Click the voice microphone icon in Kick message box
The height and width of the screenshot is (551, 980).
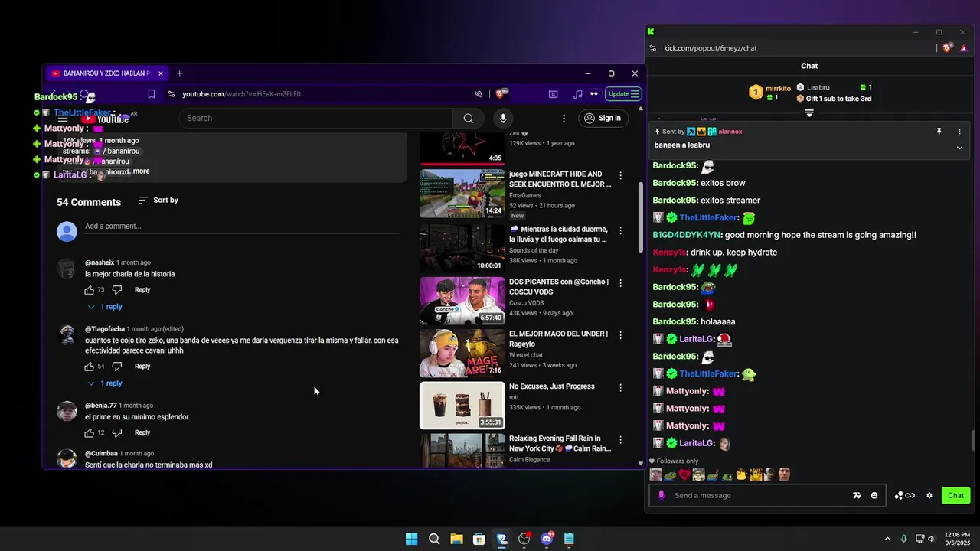coord(662,495)
